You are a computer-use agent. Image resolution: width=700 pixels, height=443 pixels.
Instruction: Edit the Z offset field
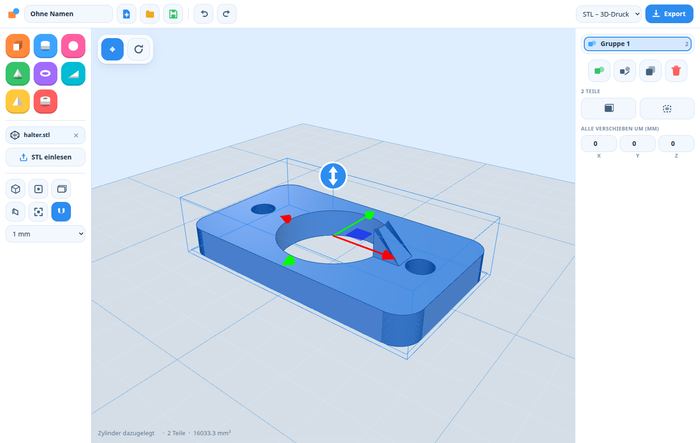click(x=676, y=144)
